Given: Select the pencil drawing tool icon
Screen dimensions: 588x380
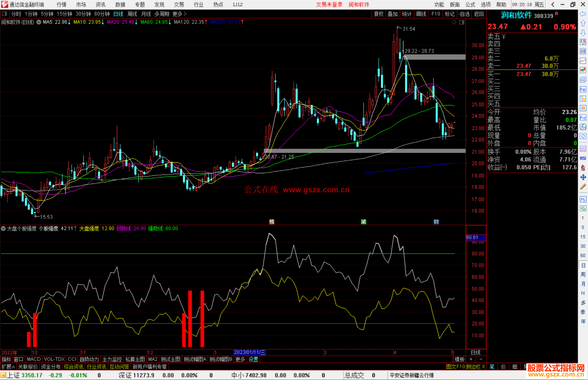Looking at the screenshot, I should point(583,187).
